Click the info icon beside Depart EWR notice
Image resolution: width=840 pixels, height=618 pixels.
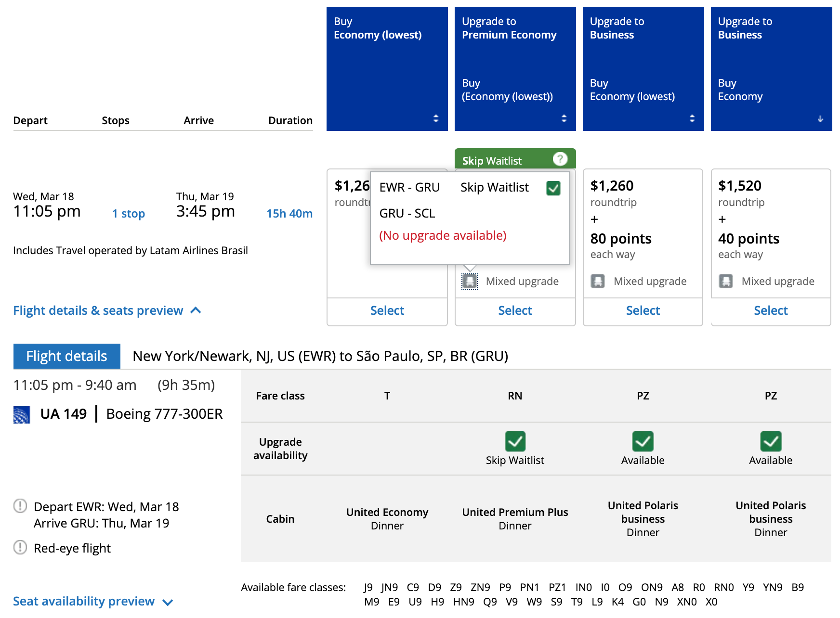[x=20, y=506]
